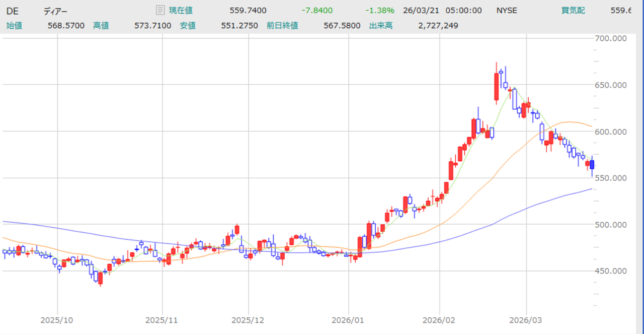Click the tall red candlestick at the peak
Viewport: 644px width, 334px height.
pyautogui.click(x=497, y=86)
